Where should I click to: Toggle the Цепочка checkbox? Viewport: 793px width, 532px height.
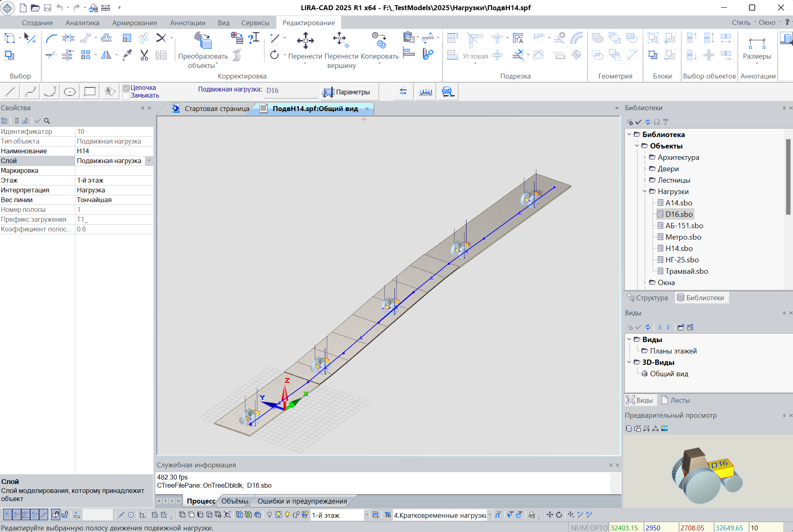127,88
